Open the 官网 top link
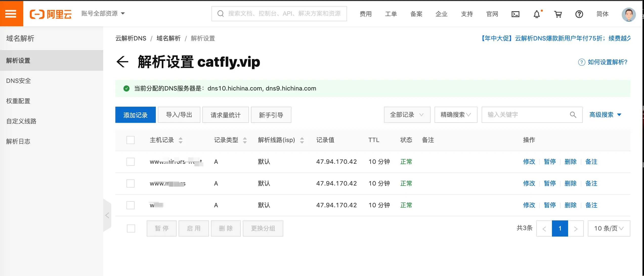 point(492,14)
